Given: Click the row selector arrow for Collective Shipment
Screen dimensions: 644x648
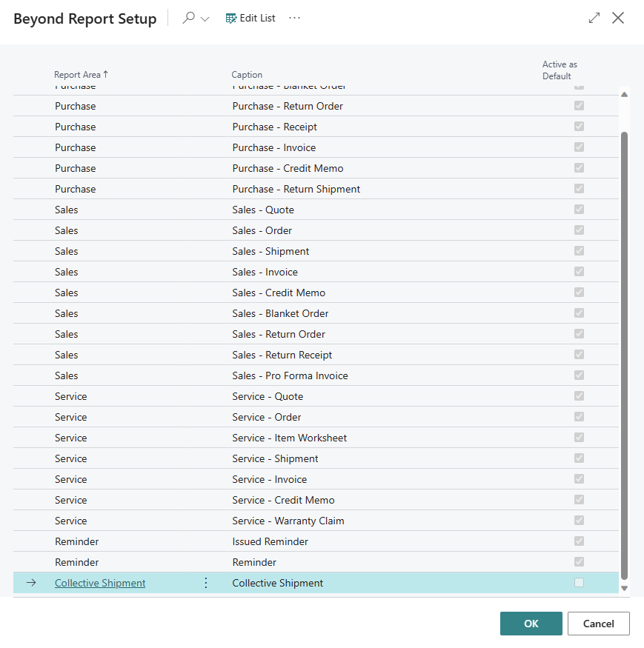Looking at the screenshot, I should 31,583.
